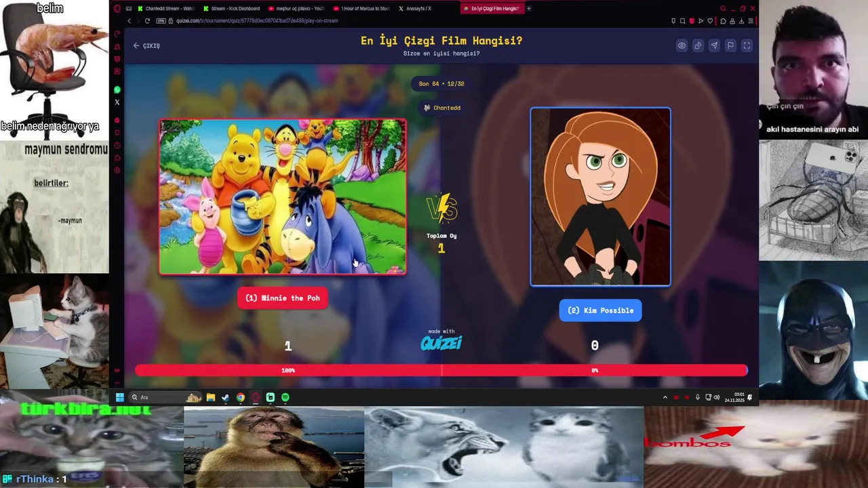
Task: Click the Opera GX logo in the top-left corner
Action: coord(117,9)
